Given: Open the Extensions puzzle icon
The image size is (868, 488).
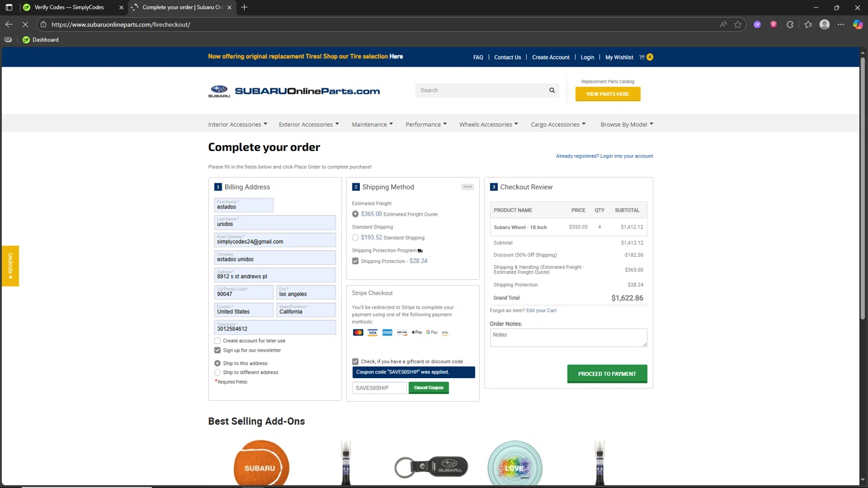Looking at the screenshot, I should pos(790,24).
